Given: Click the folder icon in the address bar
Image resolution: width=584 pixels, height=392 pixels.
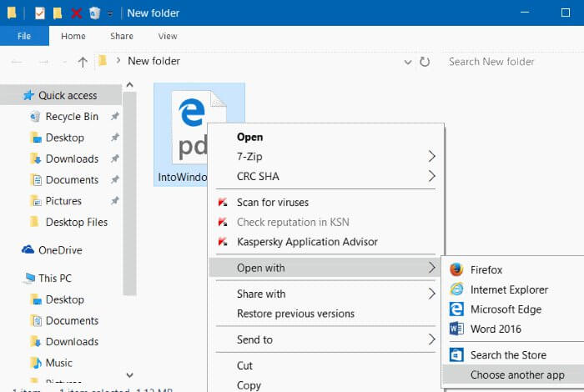Looking at the screenshot, I should (x=103, y=61).
